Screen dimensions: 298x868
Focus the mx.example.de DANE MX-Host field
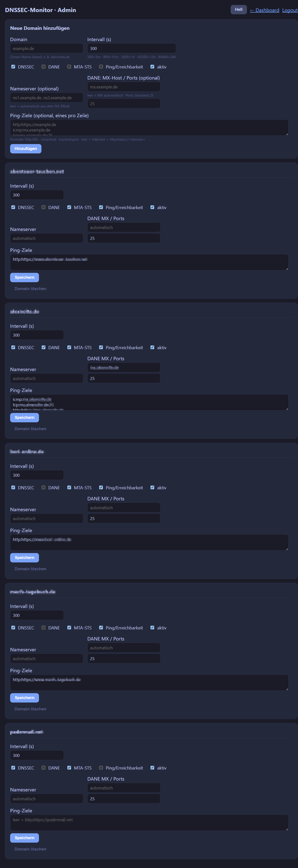coord(124,87)
